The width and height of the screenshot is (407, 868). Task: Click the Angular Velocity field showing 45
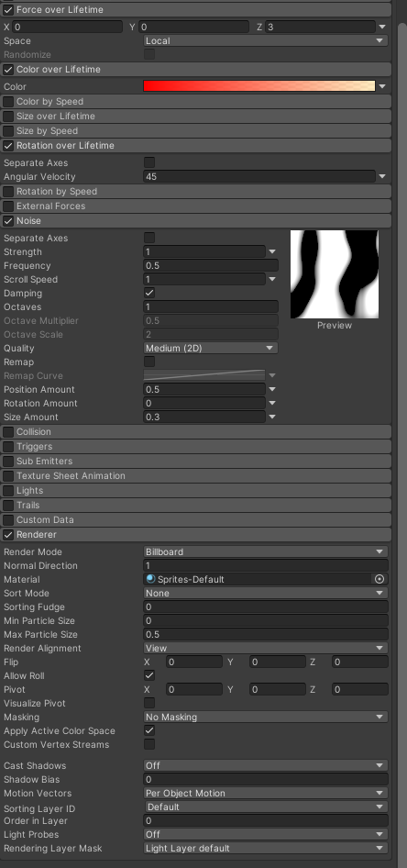point(259,176)
